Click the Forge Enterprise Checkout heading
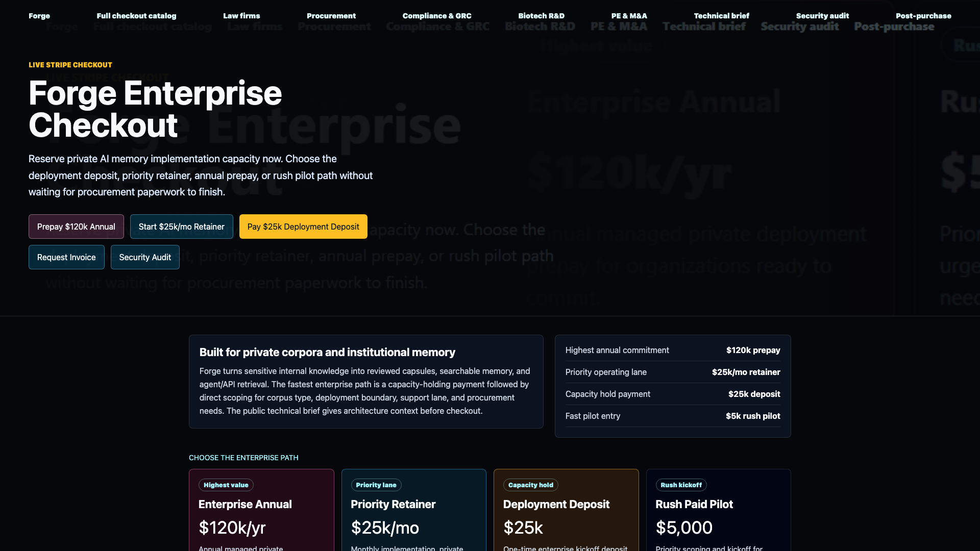The image size is (980, 551). click(155, 109)
